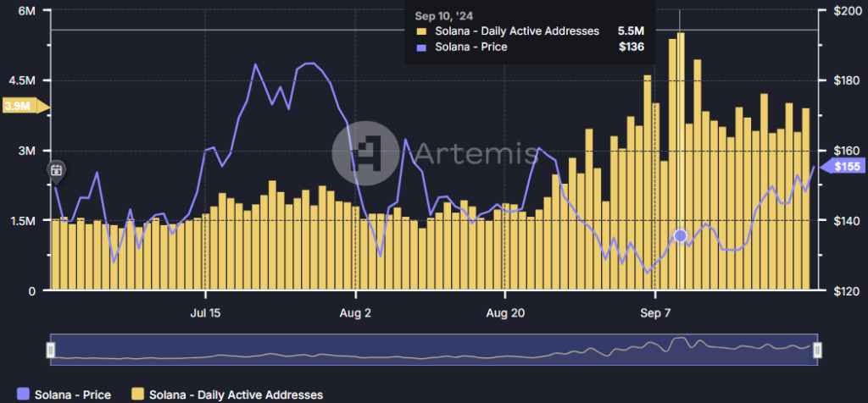Viewport: 868px width, 403px height.
Task: Toggle Solana - Daily Active Addresses legend entry
Action: click(227, 395)
